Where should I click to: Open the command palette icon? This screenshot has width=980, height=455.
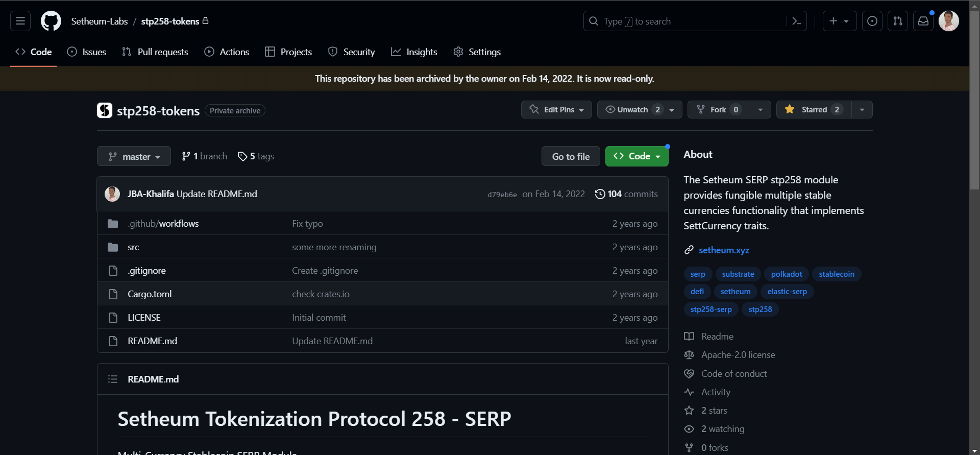[x=796, y=21]
